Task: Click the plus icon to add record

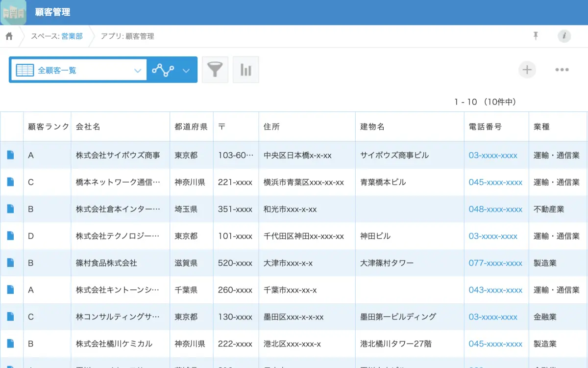Action: 527,70
